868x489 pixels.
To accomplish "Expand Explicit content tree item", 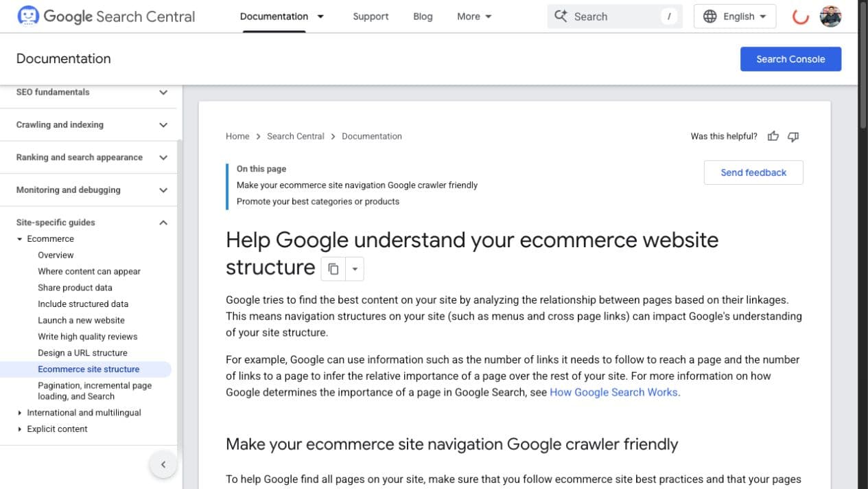I will 20,429.
